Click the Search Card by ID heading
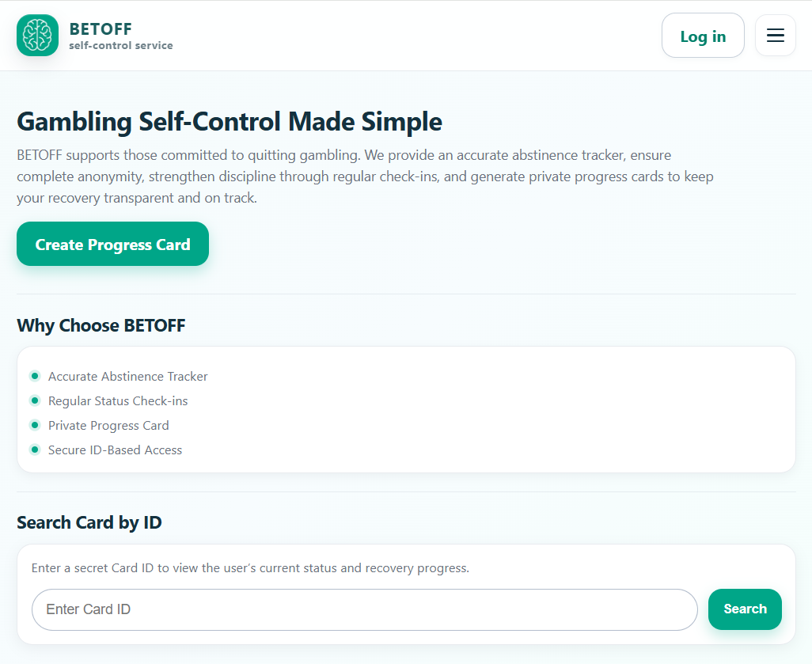This screenshot has width=812, height=664. tap(89, 522)
